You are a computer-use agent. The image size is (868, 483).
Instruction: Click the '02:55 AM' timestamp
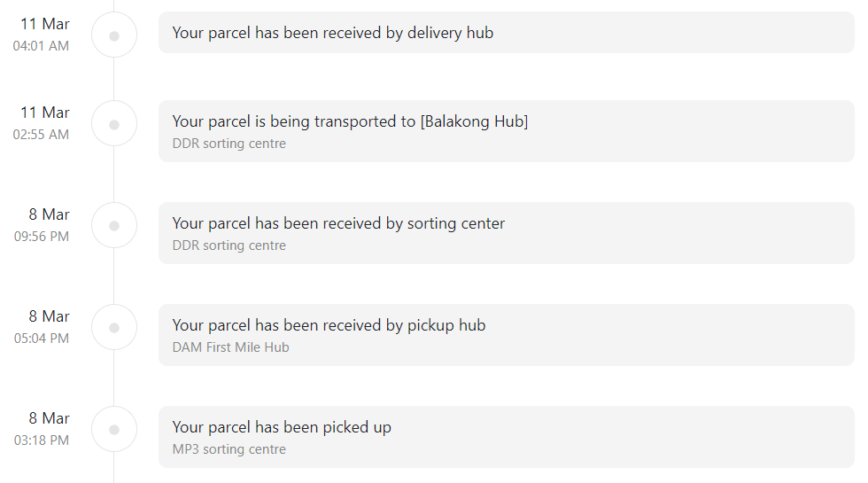pos(41,135)
